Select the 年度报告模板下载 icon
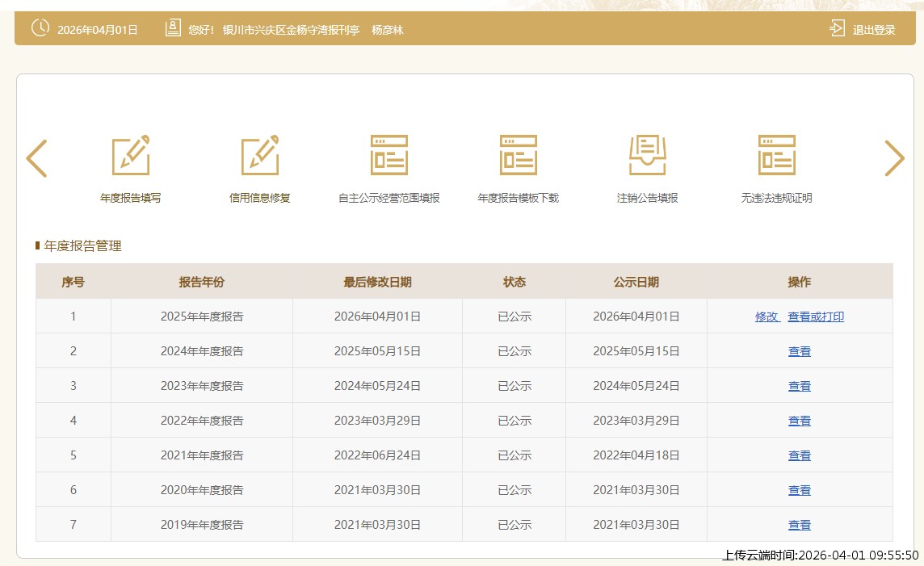 tap(518, 155)
